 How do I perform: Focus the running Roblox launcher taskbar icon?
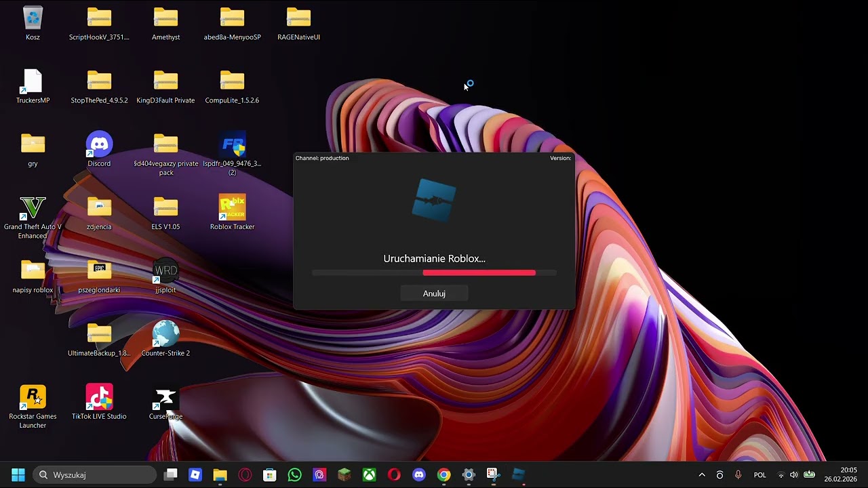pyautogui.click(x=518, y=475)
